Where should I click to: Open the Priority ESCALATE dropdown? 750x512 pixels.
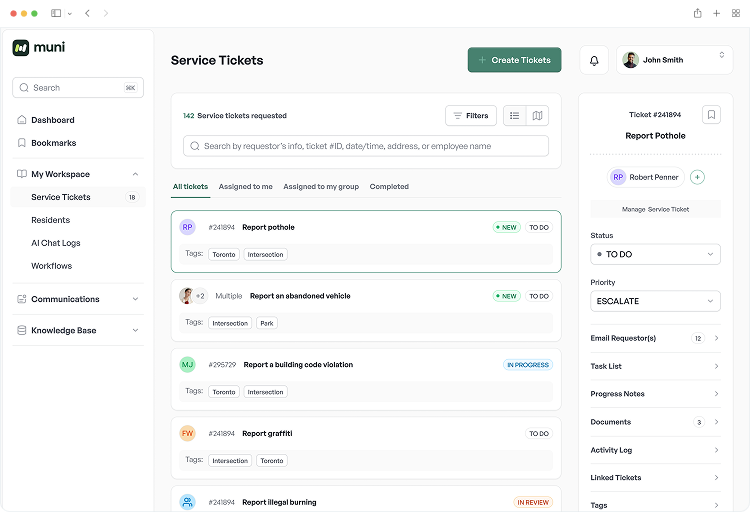pos(655,301)
